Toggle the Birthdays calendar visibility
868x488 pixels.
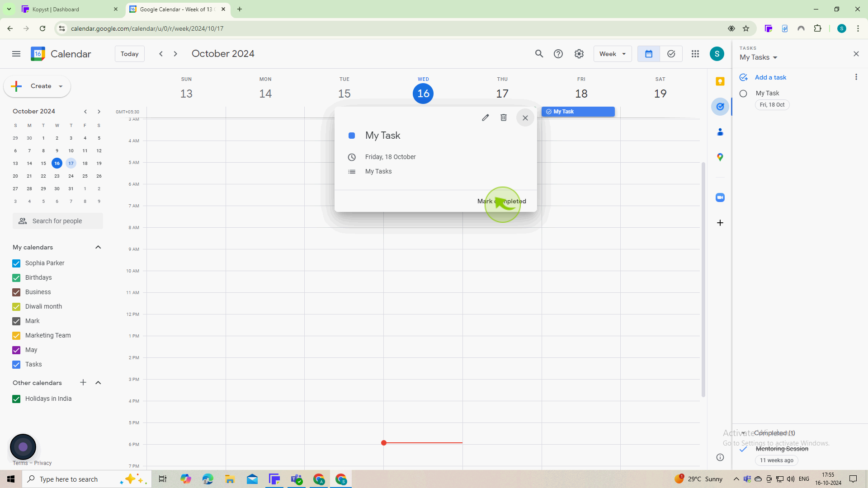pyautogui.click(x=16, y=278)
